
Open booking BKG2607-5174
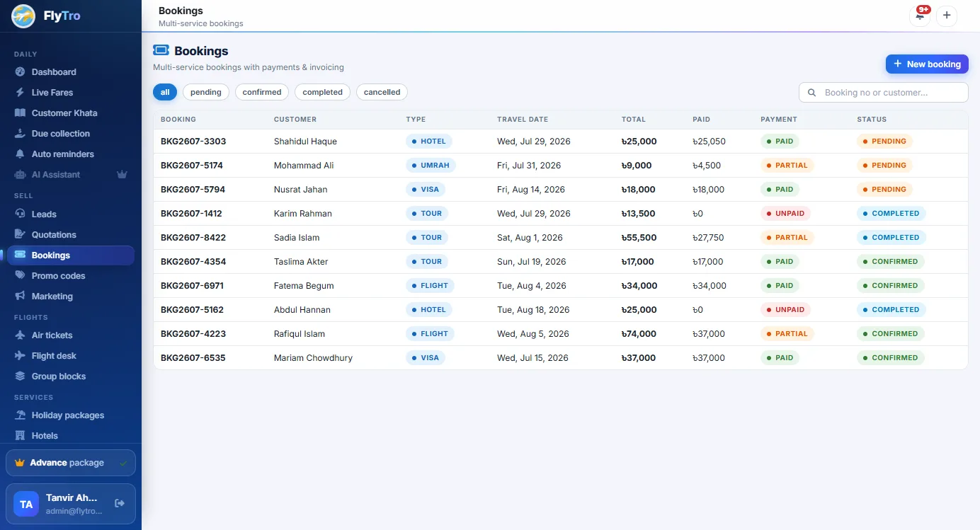(192, 166)
